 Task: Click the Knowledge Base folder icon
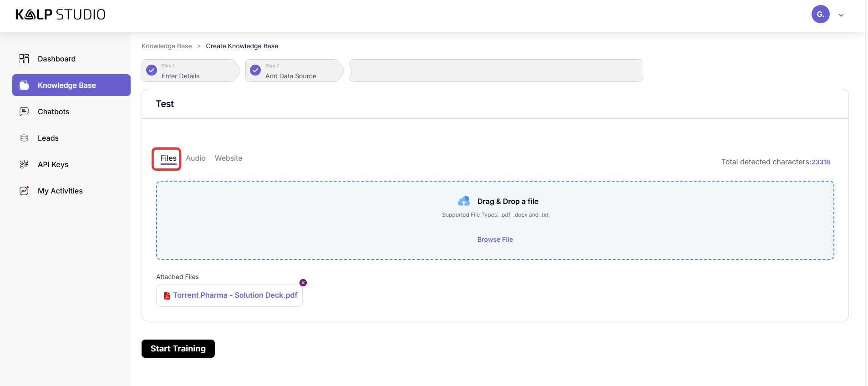coord(24,85)
